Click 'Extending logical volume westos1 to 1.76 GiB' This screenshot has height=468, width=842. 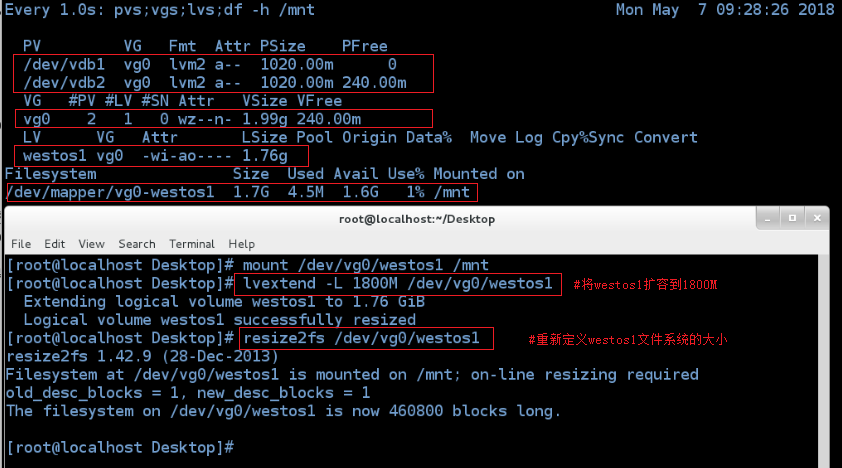click(x=224, y=302)
